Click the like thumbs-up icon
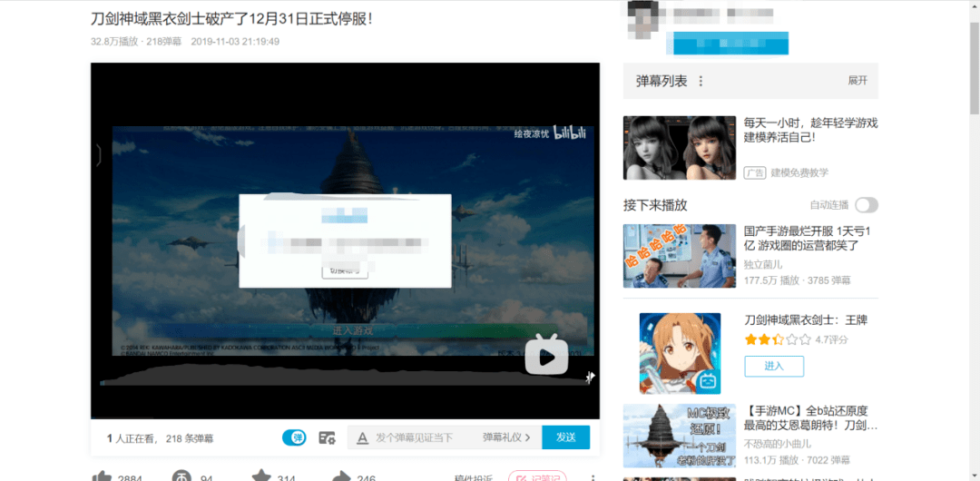This screenshot has height=481, width=980. (x=103, y=476)
